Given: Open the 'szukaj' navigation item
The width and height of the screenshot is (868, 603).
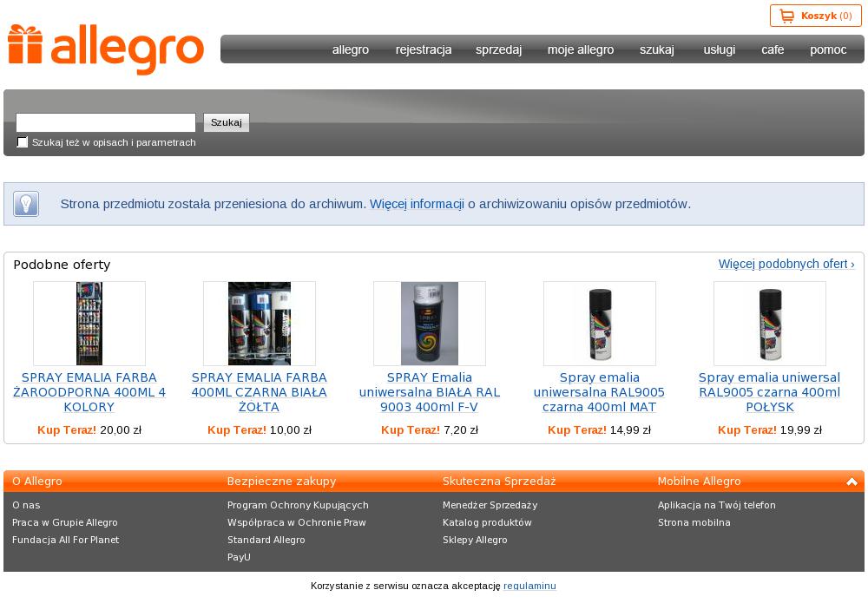Looking at the screenshot, I should [657, 49].
